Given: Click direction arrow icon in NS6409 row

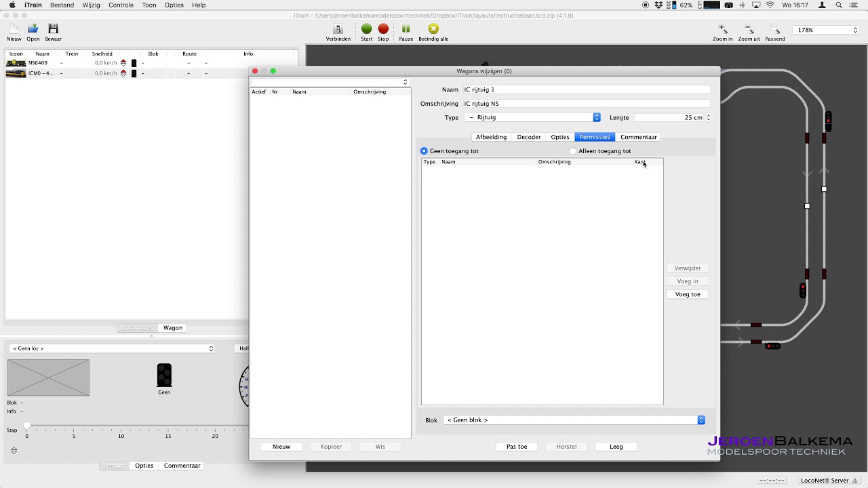Looking at the screenshot, I should pos(123,63).
